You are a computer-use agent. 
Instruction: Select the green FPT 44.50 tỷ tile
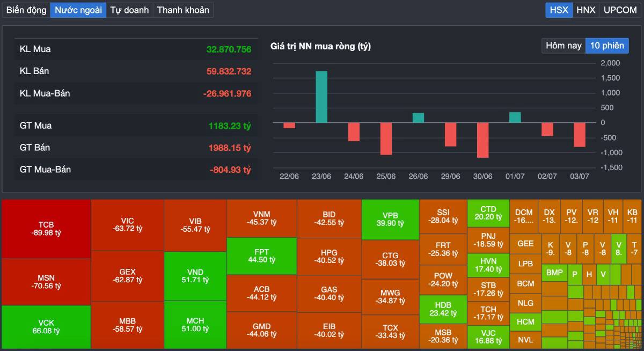[261, 256]
